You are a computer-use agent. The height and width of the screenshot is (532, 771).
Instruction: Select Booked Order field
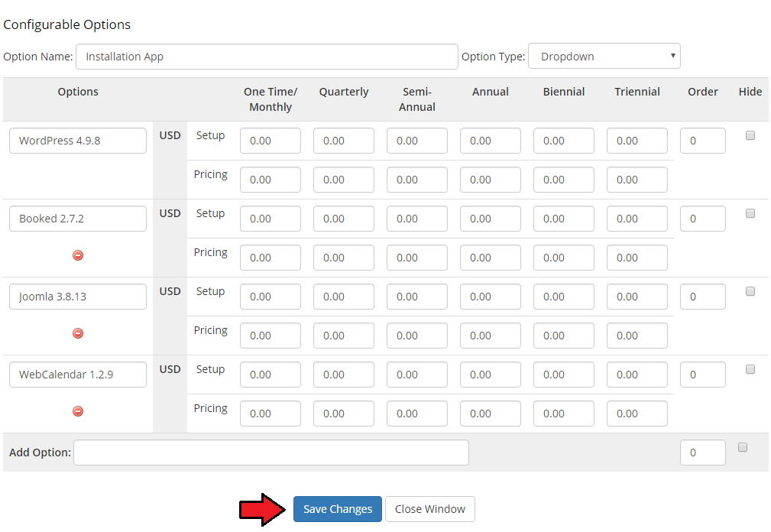(703, 219)
